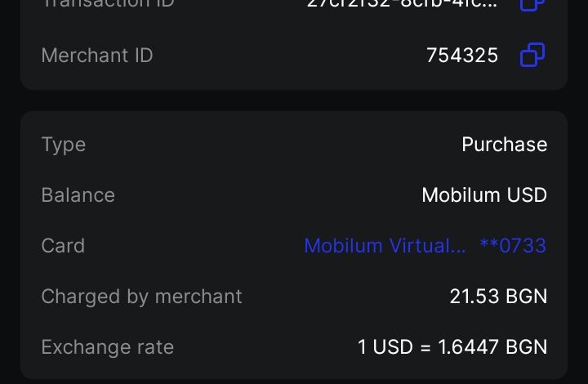
Task: Select the Merchant ID value 754325
Action: (462, 56)
